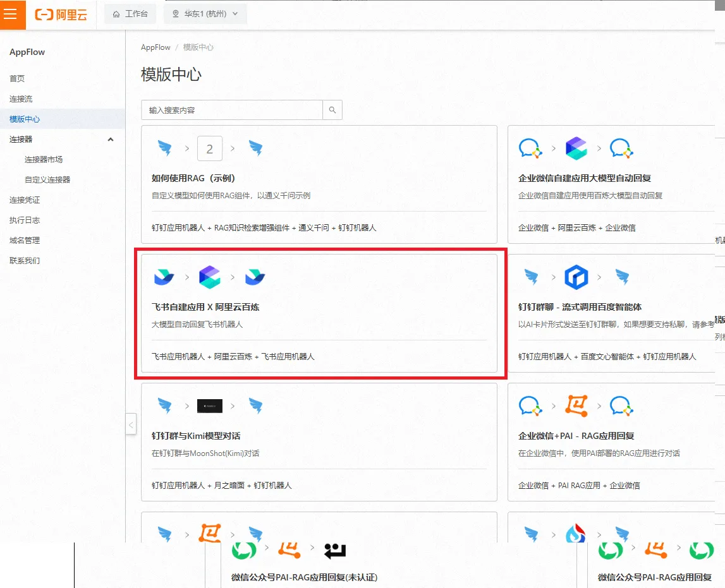
Task: Click last DingTalk icon in 钉钉群聊 card
Action: pos(623,277)
